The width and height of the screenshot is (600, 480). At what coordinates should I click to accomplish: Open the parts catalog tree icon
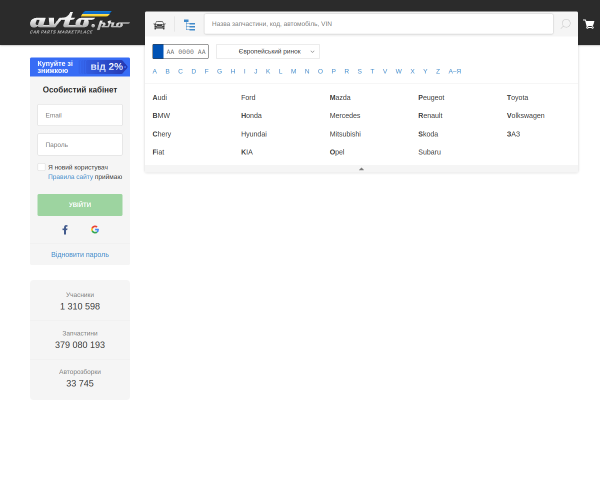coord(189,25)
